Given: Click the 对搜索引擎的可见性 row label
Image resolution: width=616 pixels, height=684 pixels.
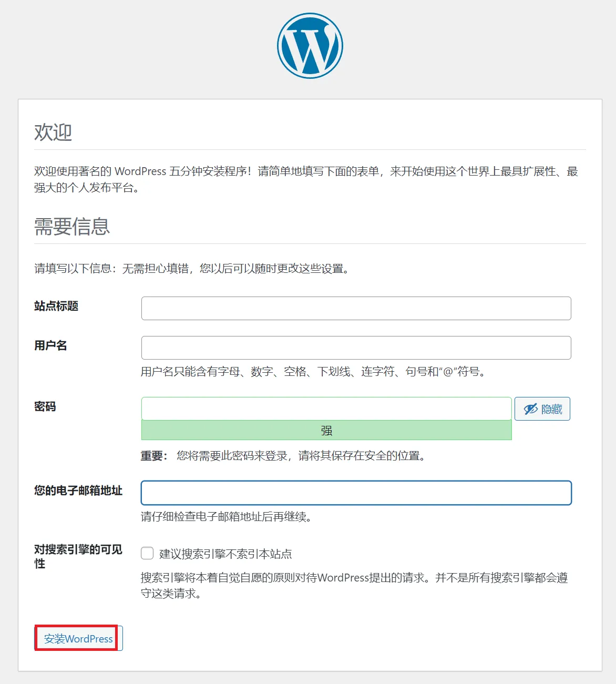Looking at the screenshot, I should coord(78,556).
